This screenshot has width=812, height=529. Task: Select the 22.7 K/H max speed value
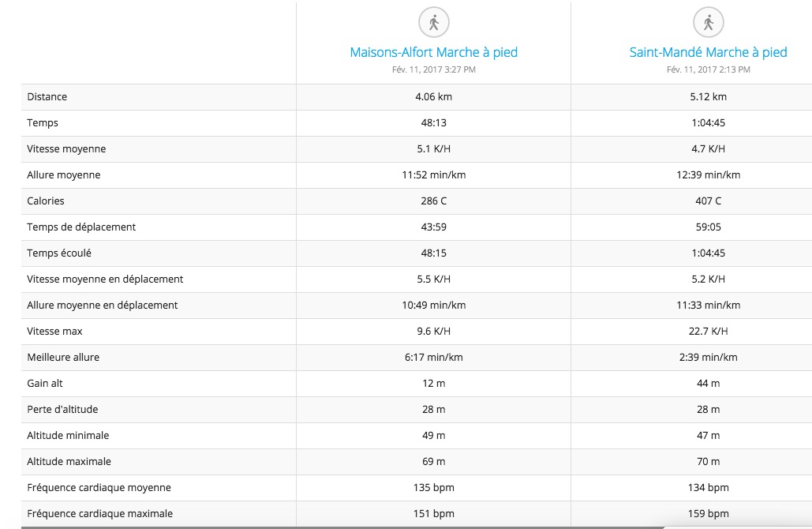pos(708,332)
